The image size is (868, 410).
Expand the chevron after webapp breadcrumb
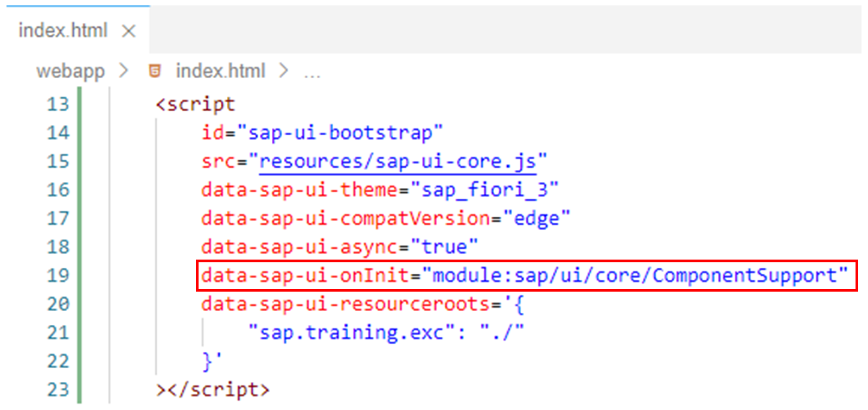(x=124, y=70)
